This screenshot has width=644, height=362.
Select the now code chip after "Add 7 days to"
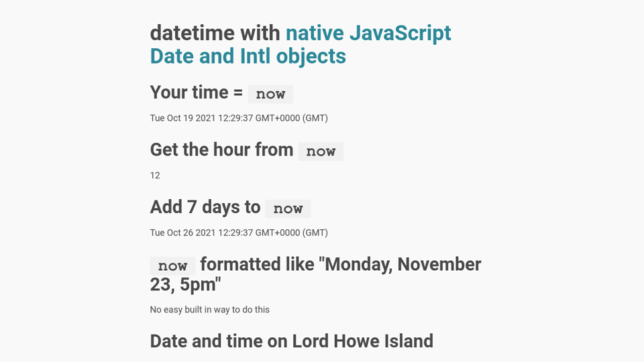288,209
